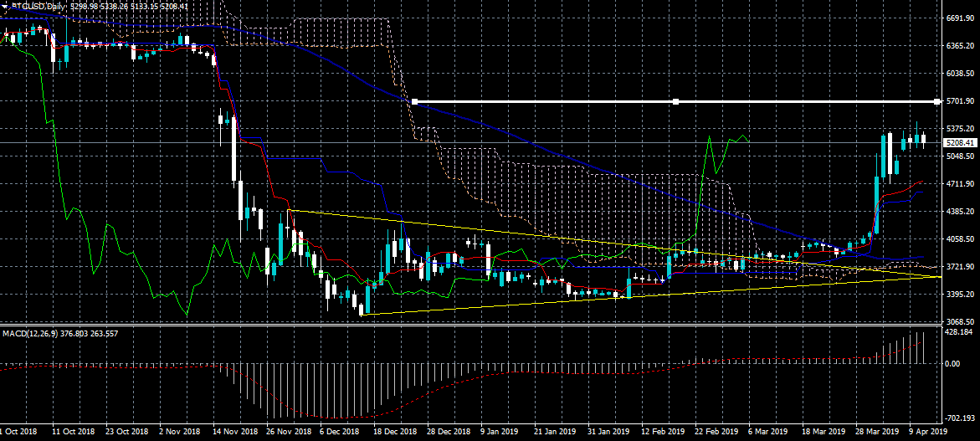Click the 11 Oct 2018 date label
The width and height of the screenshot is (980, 441).
pyautogui.click(x=74, y=432)
